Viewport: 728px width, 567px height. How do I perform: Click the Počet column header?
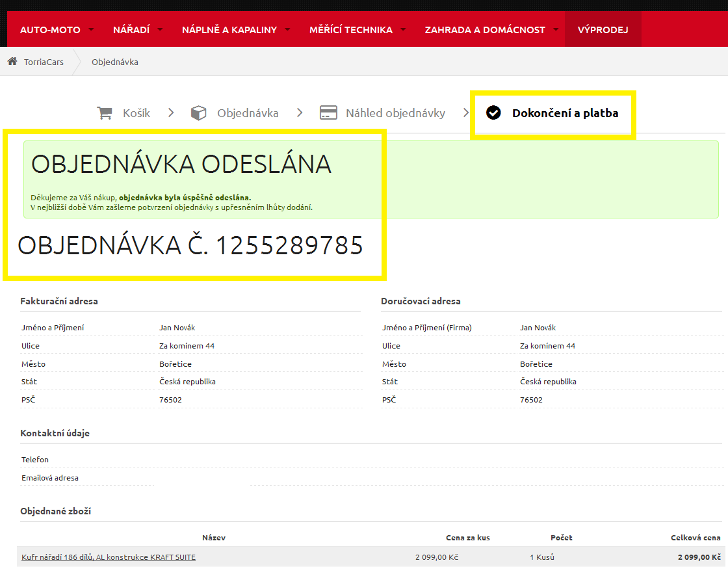[562, 537]
